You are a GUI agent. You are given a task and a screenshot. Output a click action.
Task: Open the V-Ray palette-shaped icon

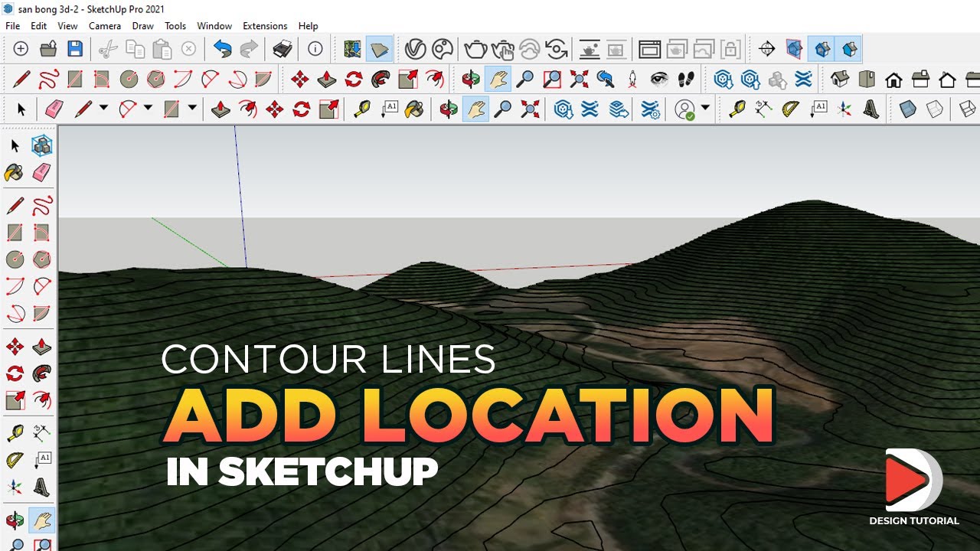pyautogui.click(x=443, y=50)
